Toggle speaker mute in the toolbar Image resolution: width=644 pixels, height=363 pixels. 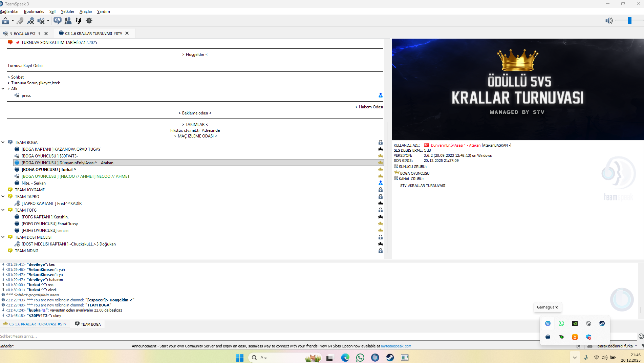point(41,21)
